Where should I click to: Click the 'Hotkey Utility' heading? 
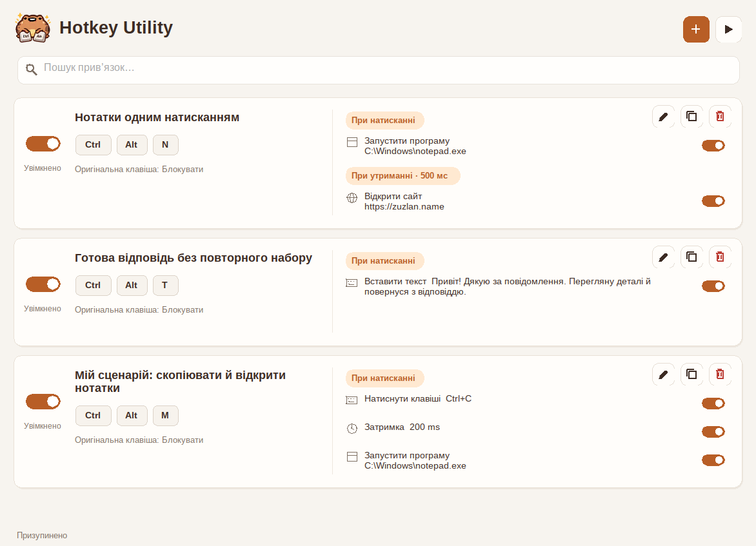click(115, 28)
